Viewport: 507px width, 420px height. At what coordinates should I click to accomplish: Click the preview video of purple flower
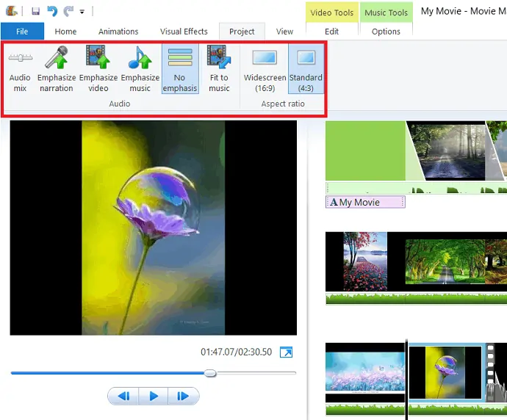pos(154,228)
